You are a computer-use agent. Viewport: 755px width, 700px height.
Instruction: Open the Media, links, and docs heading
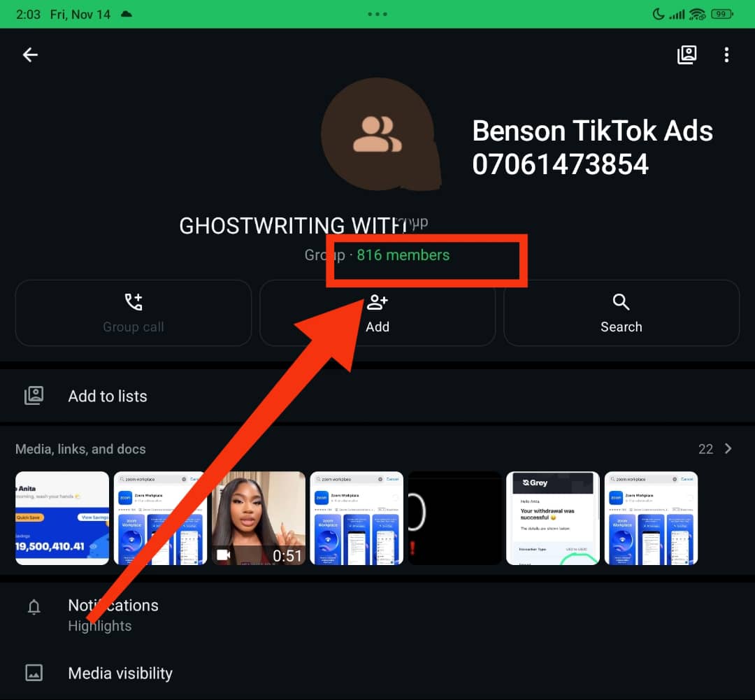pyautogui.click(x=80, y=449)
